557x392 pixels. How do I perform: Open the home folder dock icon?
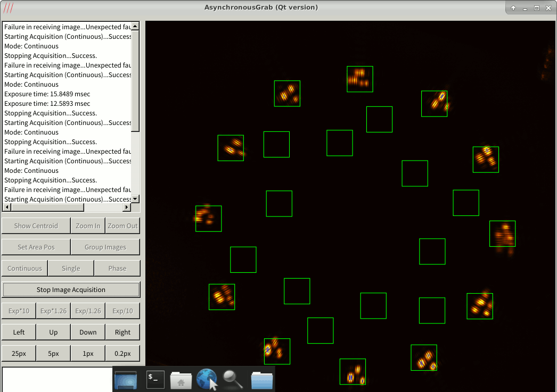pyautogui.click(x=181, y=380)
